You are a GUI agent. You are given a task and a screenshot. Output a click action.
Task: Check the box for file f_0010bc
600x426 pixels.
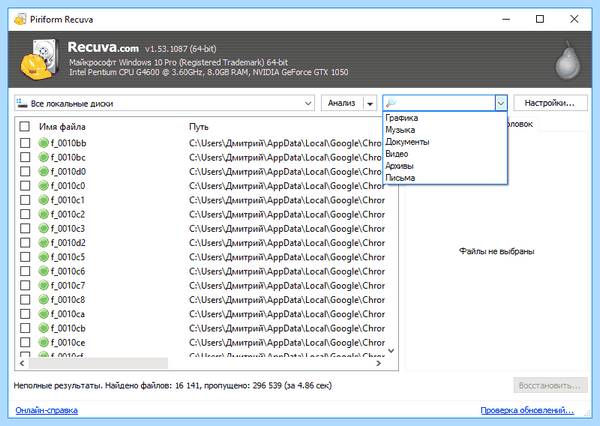tap(25, 157)
